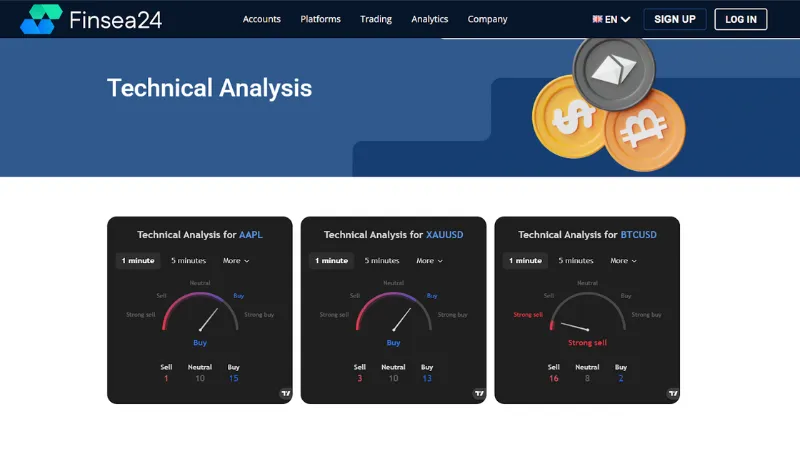Click the gold dollar coin image

(x=563, y=118)
